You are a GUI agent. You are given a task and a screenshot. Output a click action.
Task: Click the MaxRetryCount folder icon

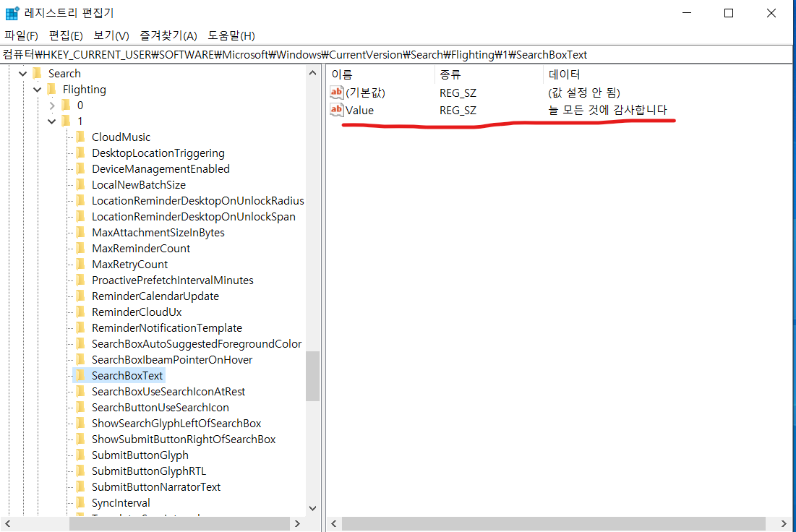click(x=80, y=264)
